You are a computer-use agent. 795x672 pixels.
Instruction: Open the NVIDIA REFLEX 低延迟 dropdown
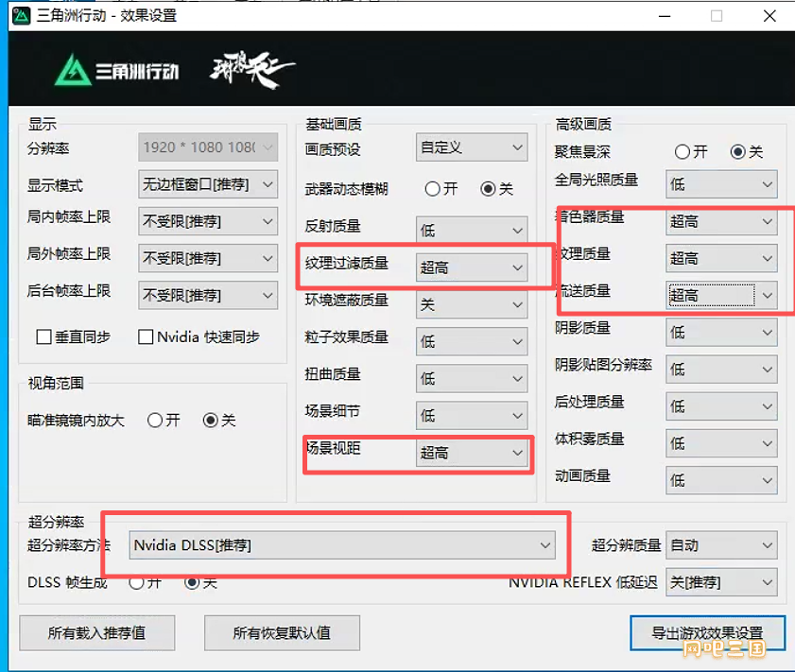pos(721,582)
